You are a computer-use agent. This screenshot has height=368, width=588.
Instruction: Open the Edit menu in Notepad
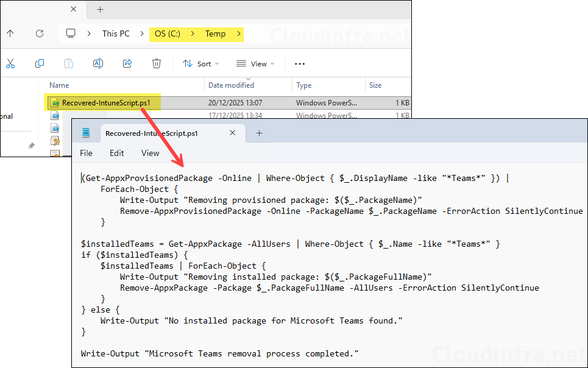point(116,153)
